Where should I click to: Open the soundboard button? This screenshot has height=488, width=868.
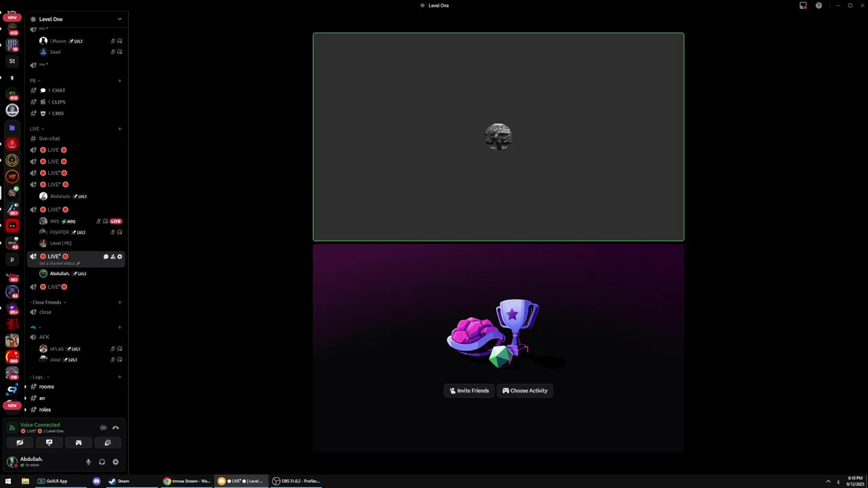pyautogui.click(x=107, y=443)
